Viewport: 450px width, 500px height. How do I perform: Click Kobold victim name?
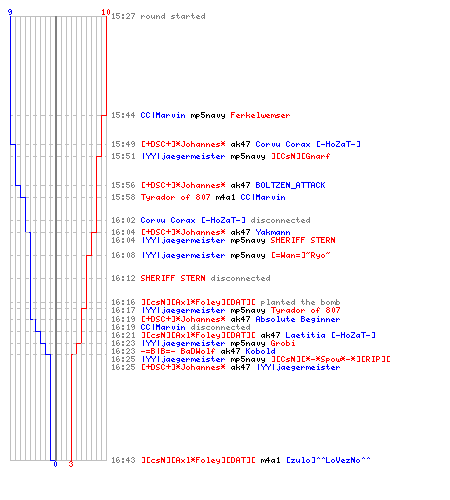point(260,351)
